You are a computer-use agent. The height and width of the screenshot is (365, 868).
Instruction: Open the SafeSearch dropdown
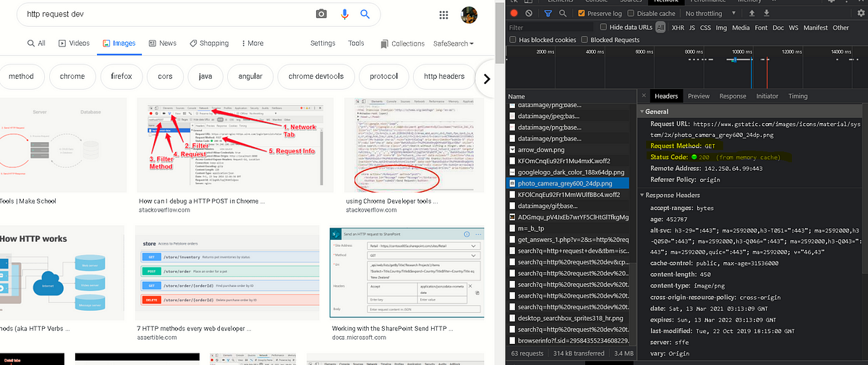[x=454, y=43]
